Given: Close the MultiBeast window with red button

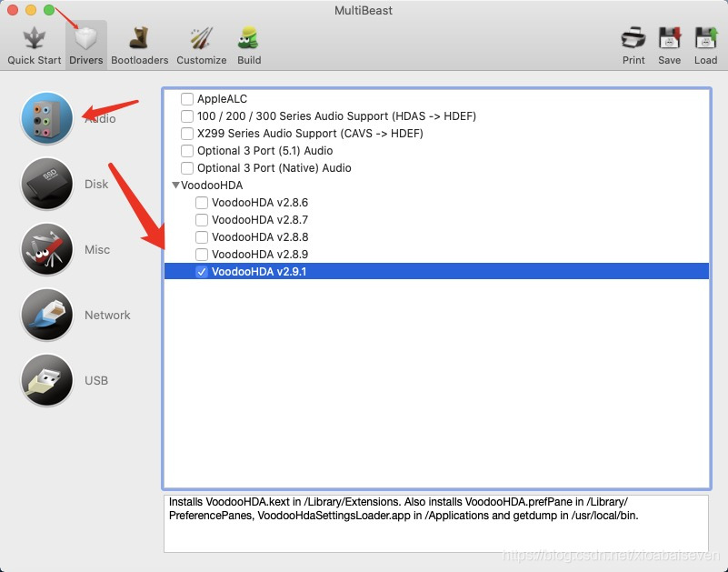Looking at the screenshot, I should (13, 10).
